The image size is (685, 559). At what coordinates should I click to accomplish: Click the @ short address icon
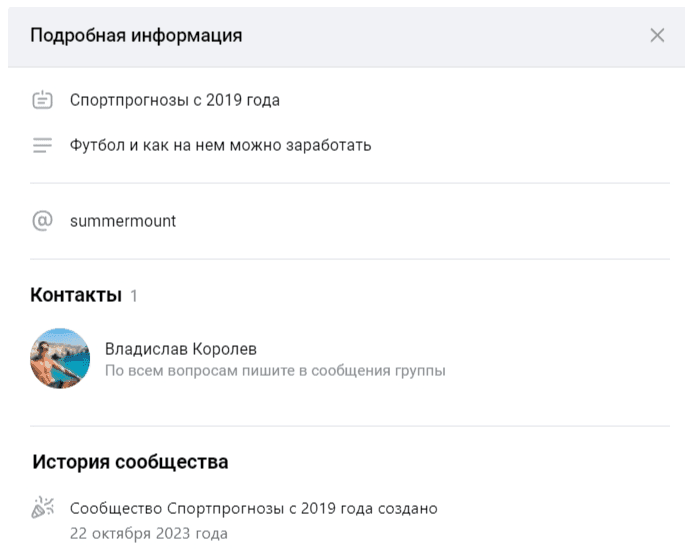pyautogui.click(x=42, y=221)
